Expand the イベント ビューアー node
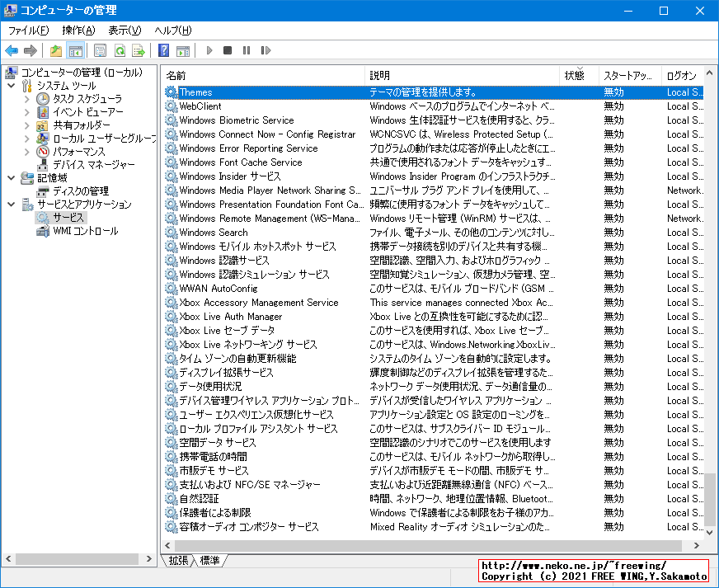The width and height of the screenshot is (719, 588). tap(26, 112)
